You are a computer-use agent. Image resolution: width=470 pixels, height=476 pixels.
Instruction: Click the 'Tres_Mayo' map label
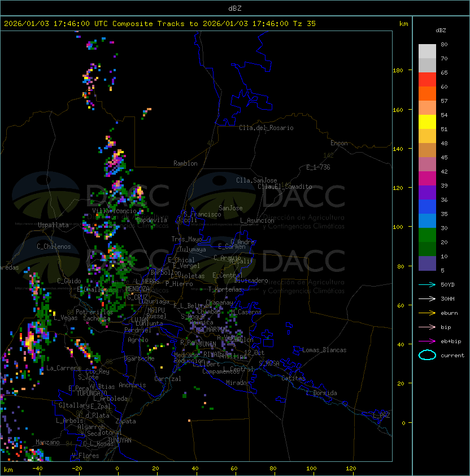coord(186,239)
